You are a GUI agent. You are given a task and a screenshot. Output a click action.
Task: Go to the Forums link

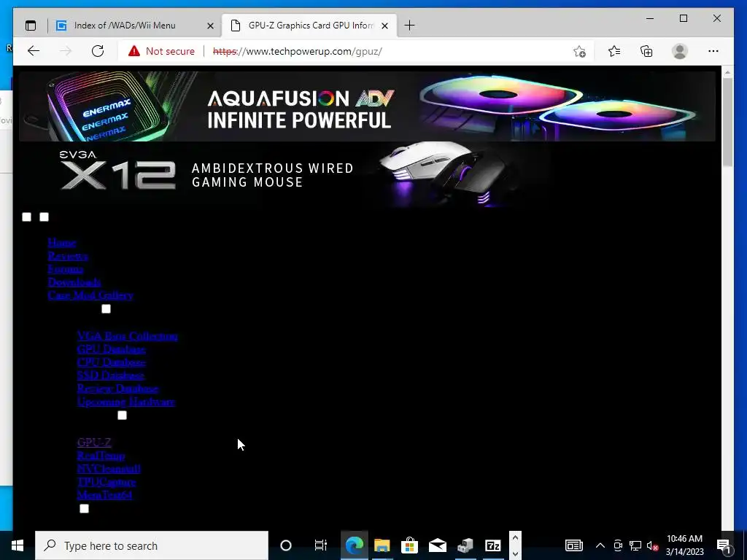[66, 269]
